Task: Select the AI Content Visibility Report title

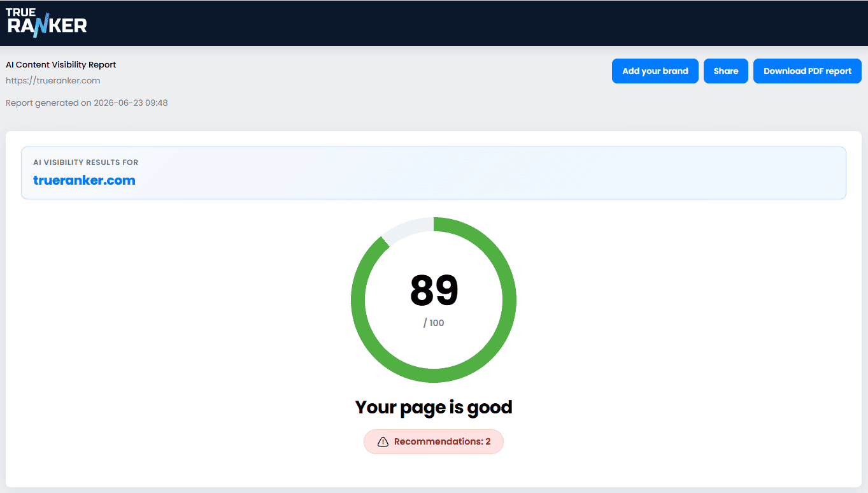Action: pyautogui.click(x=61, y=65)
